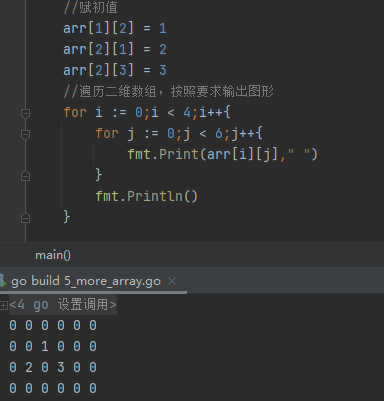Screen dimensions: 384x401
Task: Click the fmt.Println() call
Action: 147,196
